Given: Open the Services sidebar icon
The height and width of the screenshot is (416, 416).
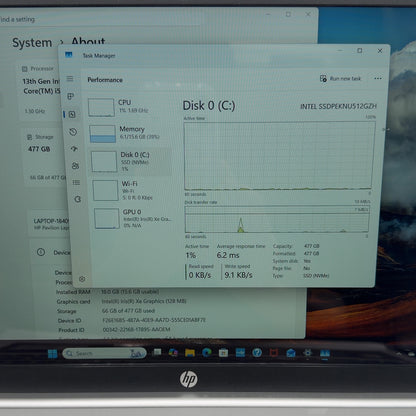Looking at the screenshot, I should (78, 199).
